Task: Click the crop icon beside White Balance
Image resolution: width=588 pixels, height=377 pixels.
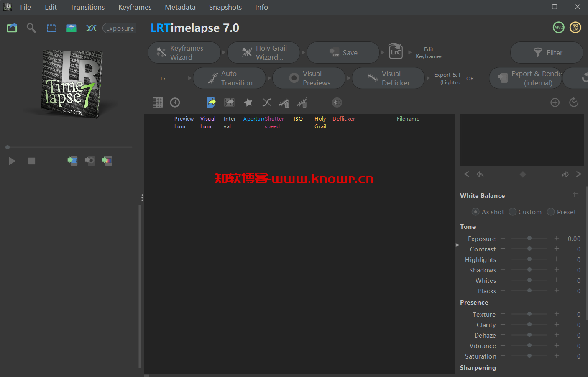Action: click(x=576, y=195)
